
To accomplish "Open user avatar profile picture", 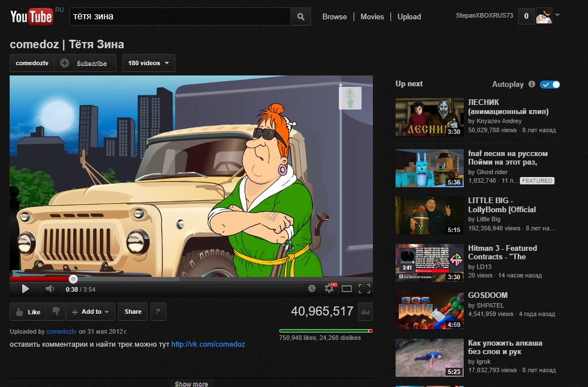I will (x=544, y=16).
